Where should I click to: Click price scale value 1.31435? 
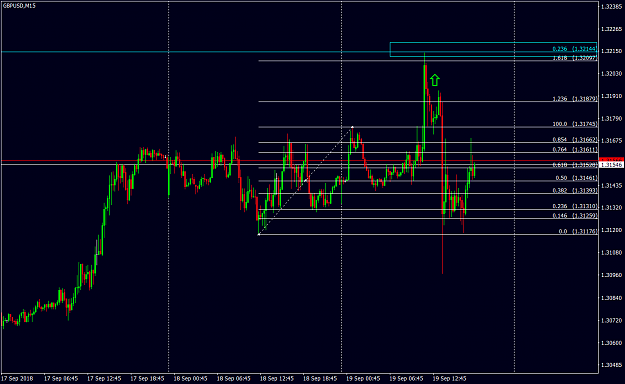(611, 185)
